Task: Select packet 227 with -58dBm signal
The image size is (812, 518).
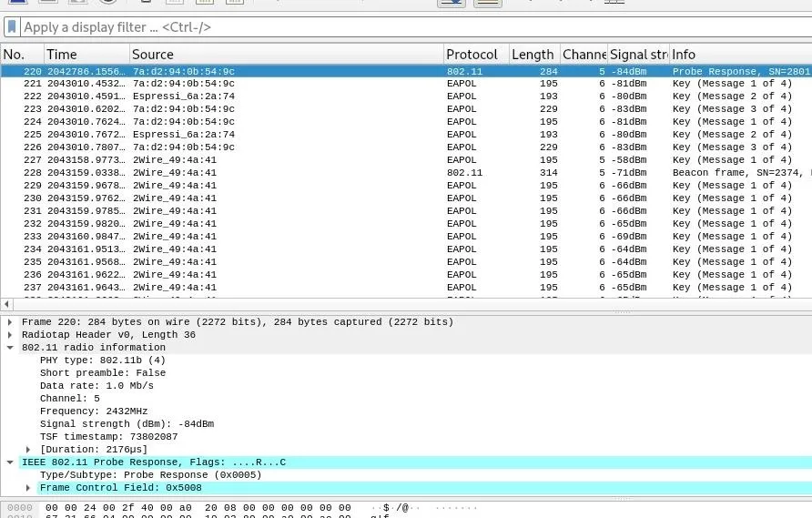Action: (x=406, y=160)
